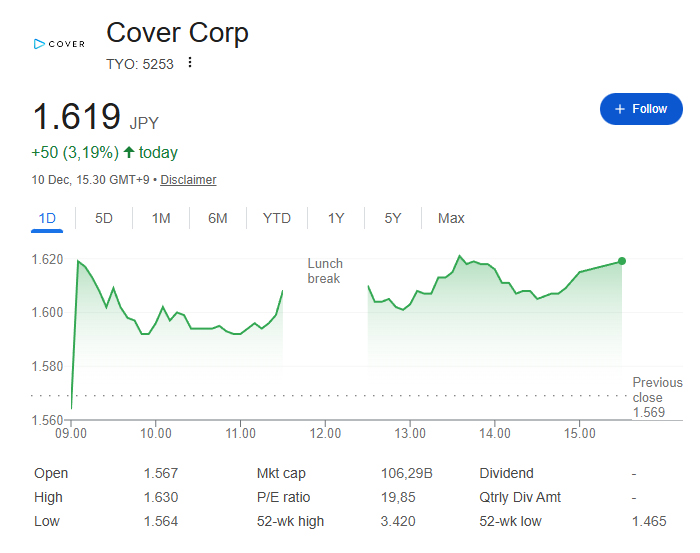Click the High value 1.630
Screen dimensions: 700x553
pos(161,497)
